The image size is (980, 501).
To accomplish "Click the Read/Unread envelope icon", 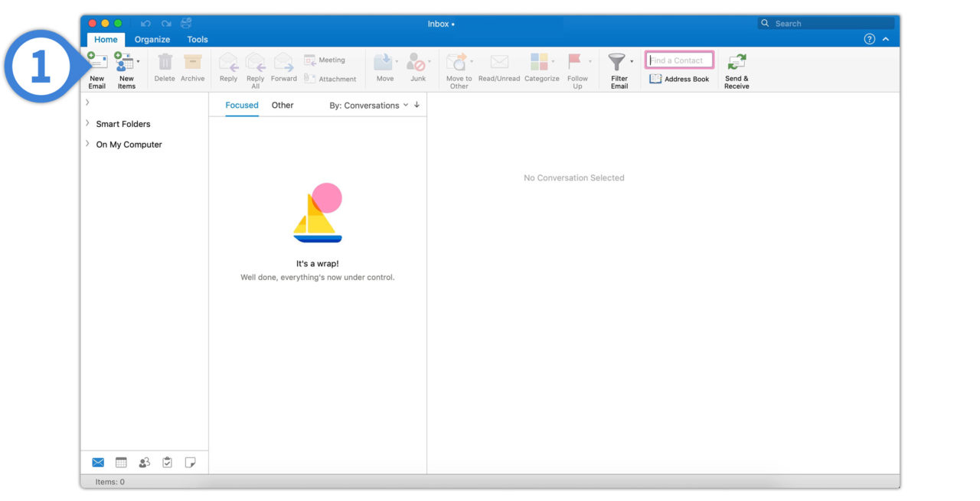I will [499, 62].
